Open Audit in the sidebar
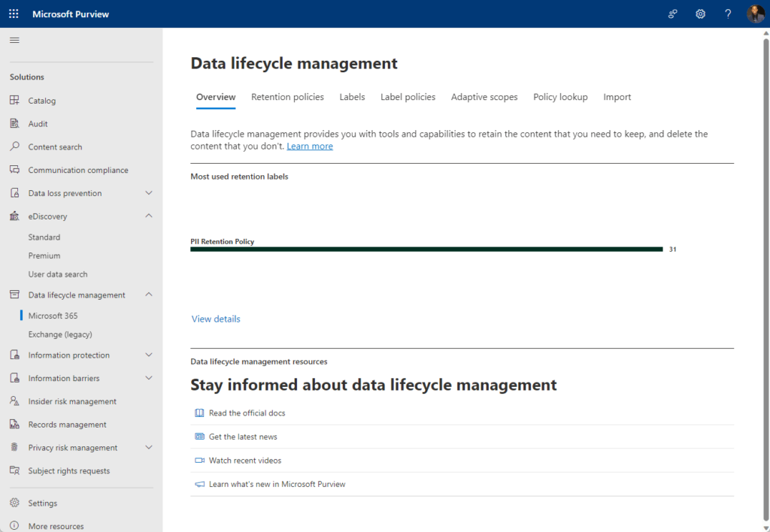The width and height of the screenshot is (770, 532). pyautogui.click(x=38, y=124)
